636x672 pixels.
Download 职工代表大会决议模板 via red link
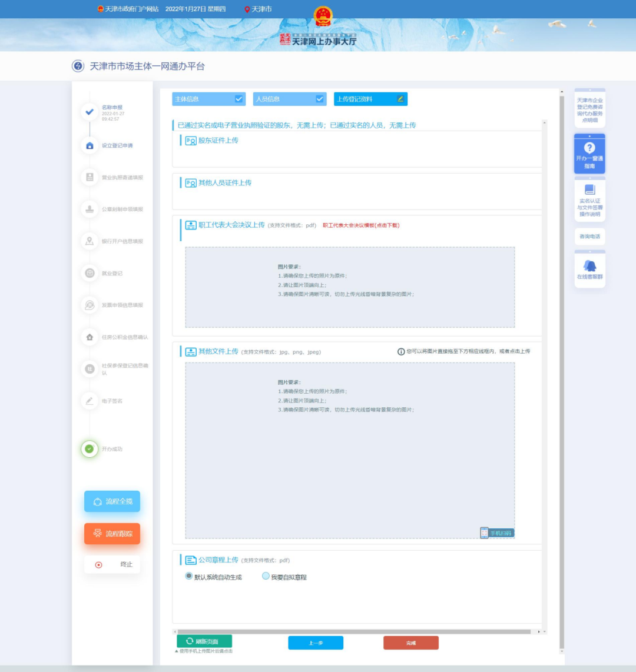pos(360,225)
